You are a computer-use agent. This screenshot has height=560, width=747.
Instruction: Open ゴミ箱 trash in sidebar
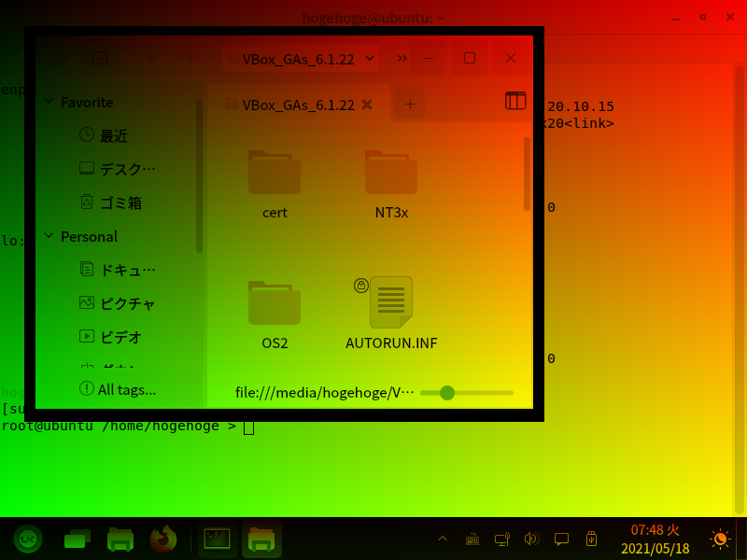110,203
